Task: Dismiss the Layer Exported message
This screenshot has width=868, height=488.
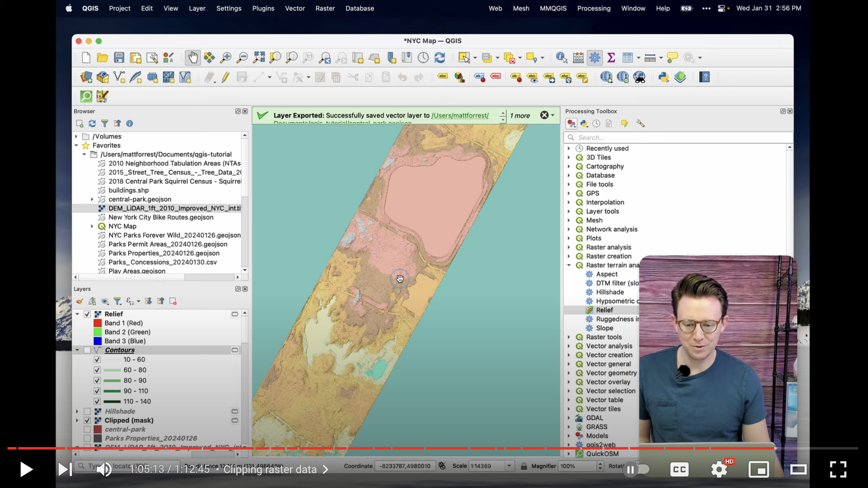Action: click(x=544, y=115)
